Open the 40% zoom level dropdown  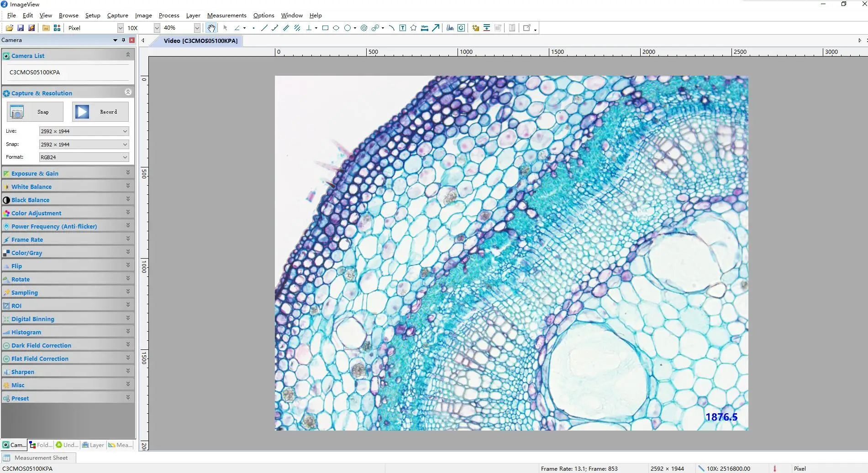(x=197, y=28)
